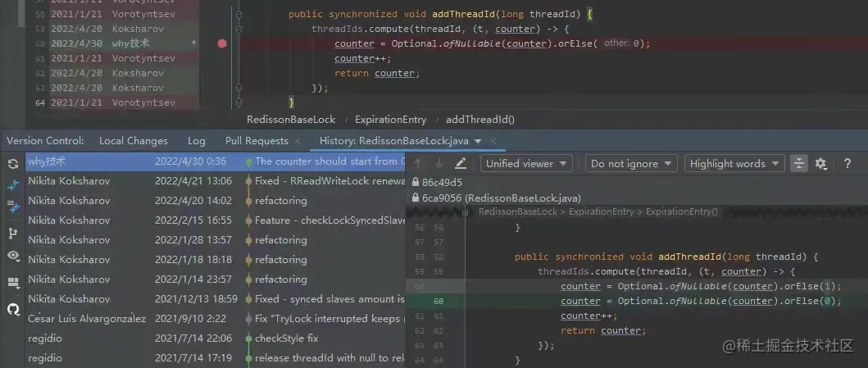
Task: Click annotation Vorotyntsev at line 61
Action: (144, 58)
